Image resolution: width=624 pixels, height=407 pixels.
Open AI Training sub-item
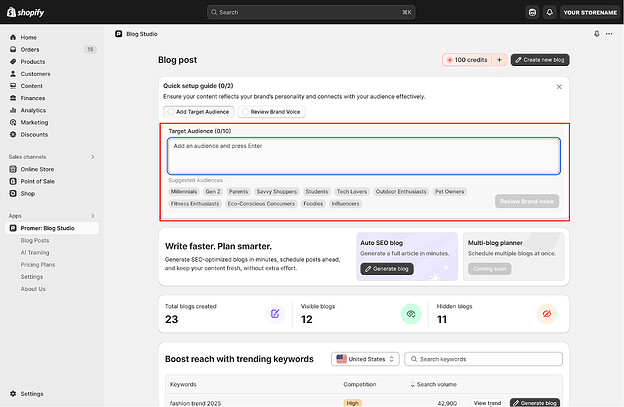click(x=35, y=252)
